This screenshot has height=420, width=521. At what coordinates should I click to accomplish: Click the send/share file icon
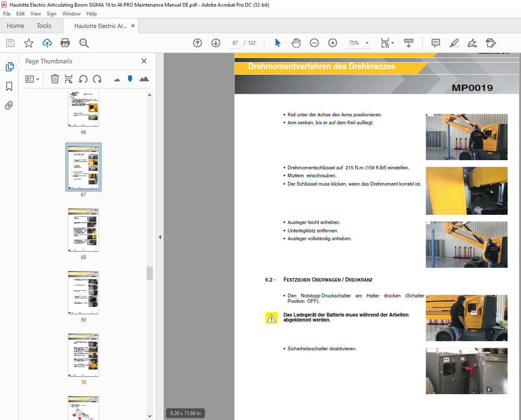pyautogui.click(x=491, y=43)
